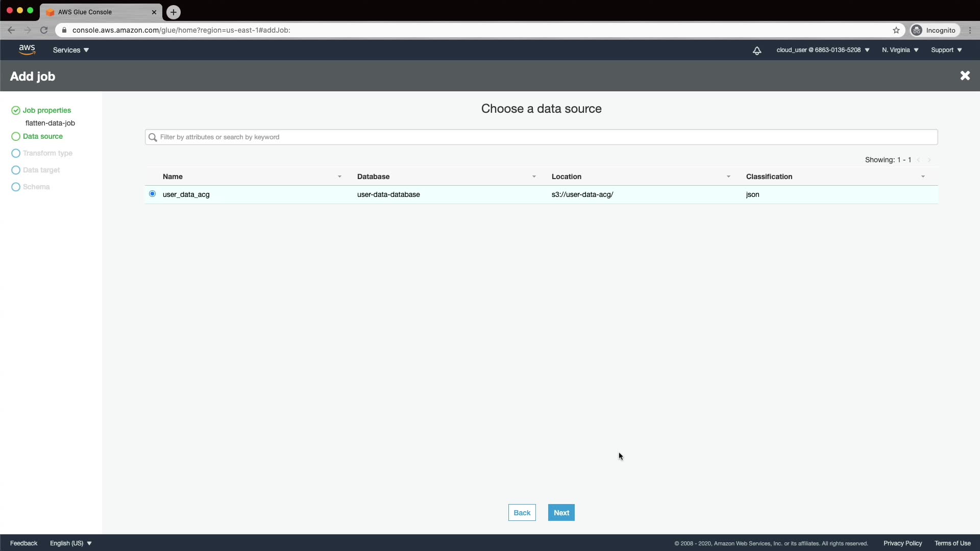The image size is (980, 551).
Task: Select the Data source wizard step
Action: pyautogui.click(x=42, y=136)
